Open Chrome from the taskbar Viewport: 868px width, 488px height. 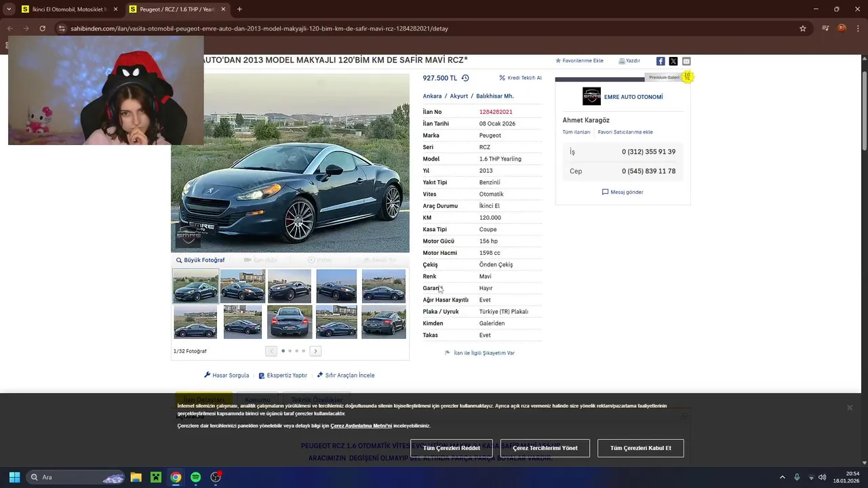click(x=176, y=477)
